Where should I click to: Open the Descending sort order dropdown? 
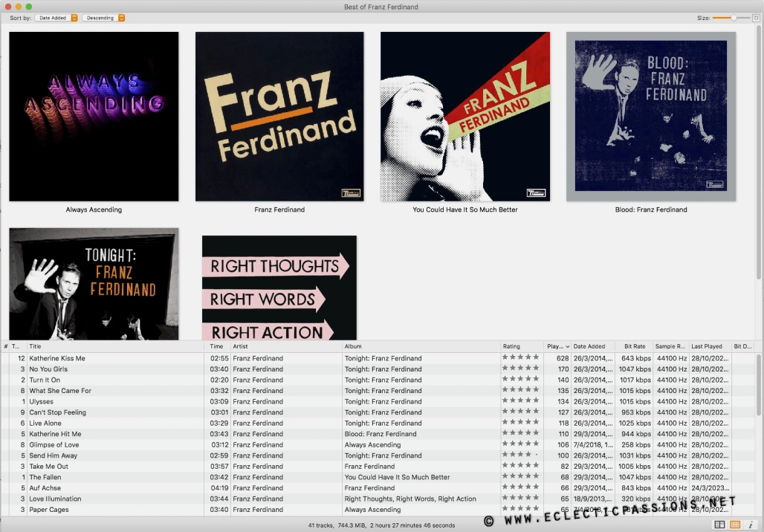pyautogui.click(x=103, y=18)
